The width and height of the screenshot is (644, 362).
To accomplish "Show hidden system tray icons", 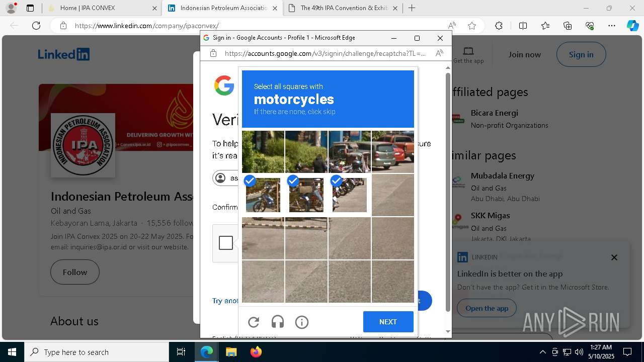I will [542, 352].
